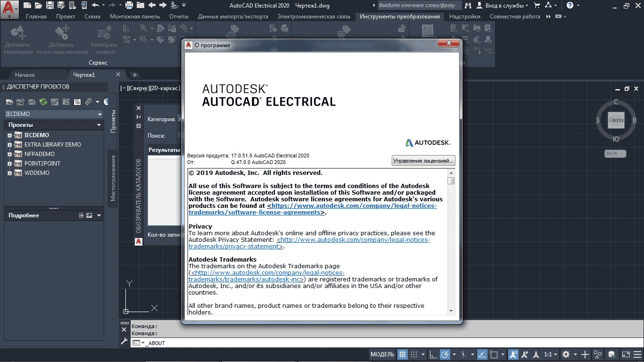This screenshot has width=644, height=362.
Task: Toggle polar tracking in status bar
Action: 445,354
